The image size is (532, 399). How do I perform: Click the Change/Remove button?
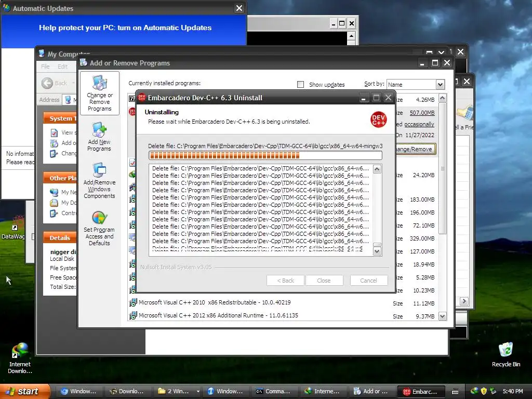click(x=416, y=149)
